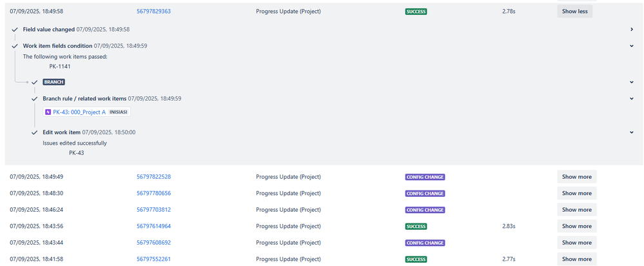Click checkmark icon next to BRANCH label
This screenshot has height=266, width=644.
click(35, 82)
